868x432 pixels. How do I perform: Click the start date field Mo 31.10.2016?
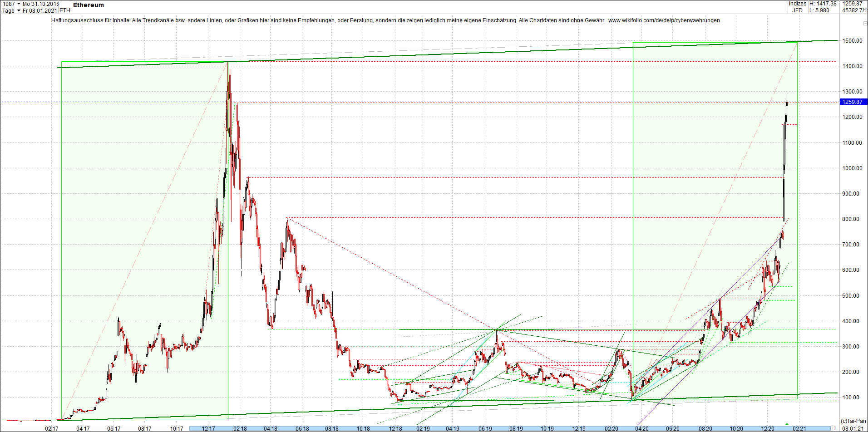(40, 3)
